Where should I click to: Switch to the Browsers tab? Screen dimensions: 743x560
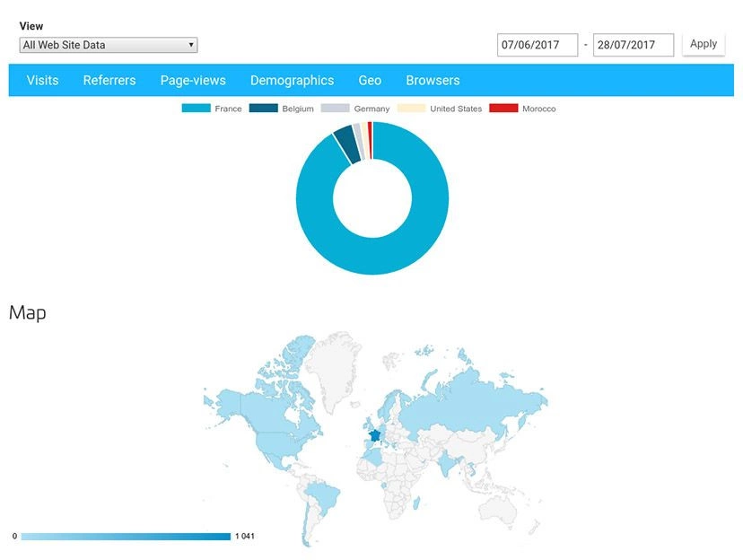pos(433,81)
